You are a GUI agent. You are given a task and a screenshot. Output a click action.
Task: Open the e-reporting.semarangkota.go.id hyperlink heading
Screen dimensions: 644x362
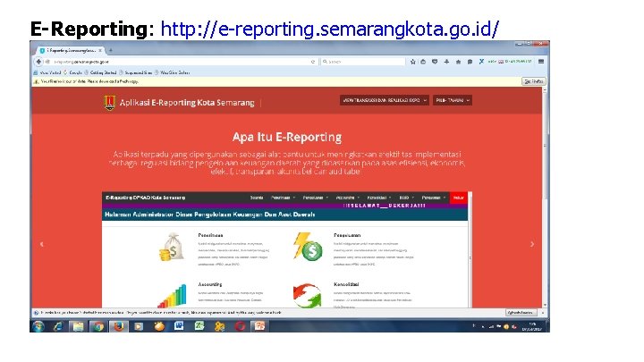coord(329,29)
